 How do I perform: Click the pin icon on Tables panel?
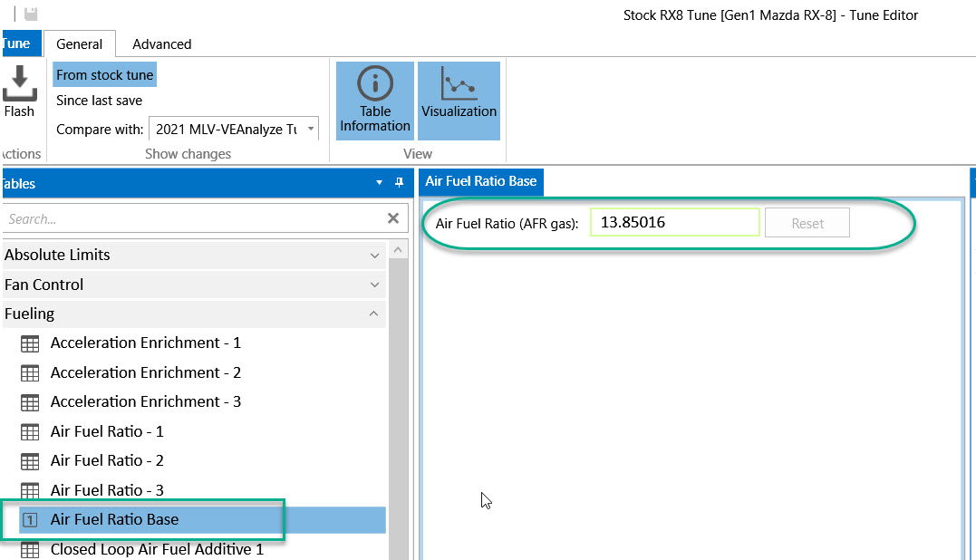399,183
